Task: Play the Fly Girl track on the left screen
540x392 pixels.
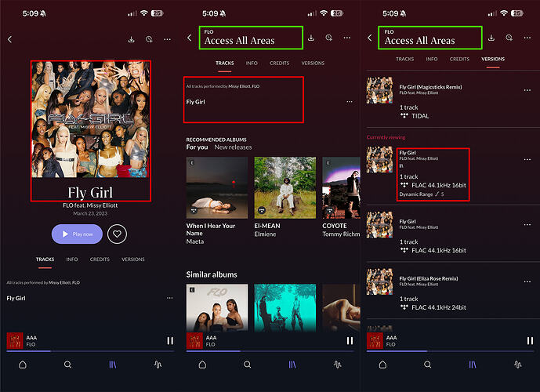Action: (16, 298)
